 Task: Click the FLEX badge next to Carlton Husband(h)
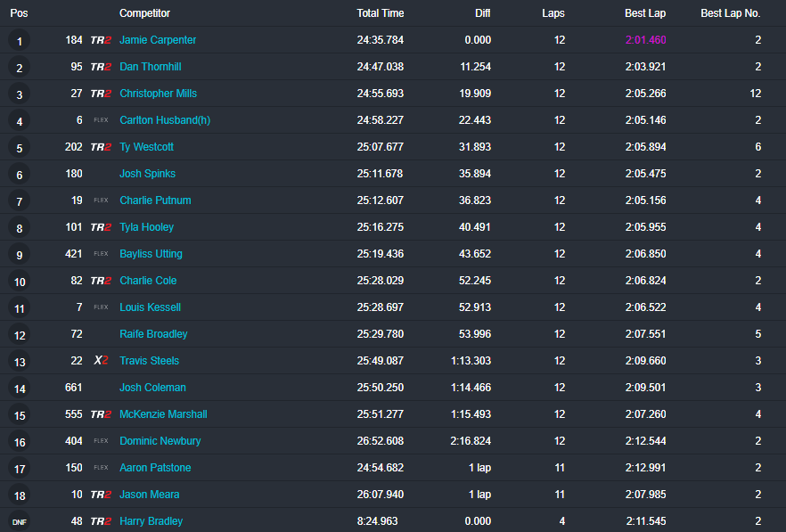click(x=101, y=120)
